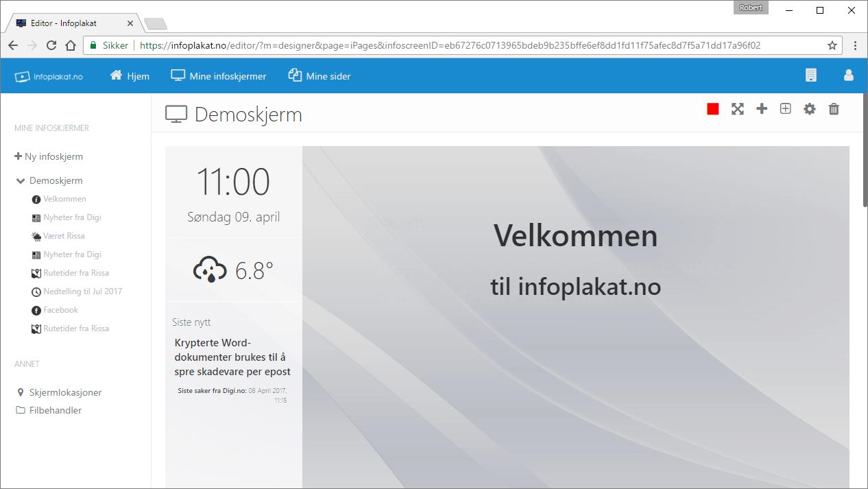The image size is (868, 489).
Task: Select Nedtelling til Jul 2017 page
Action: click(83, 291)
